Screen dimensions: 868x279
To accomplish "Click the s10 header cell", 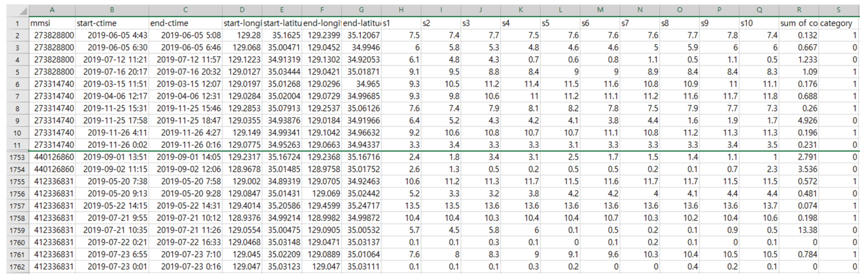I will point(759,23).
